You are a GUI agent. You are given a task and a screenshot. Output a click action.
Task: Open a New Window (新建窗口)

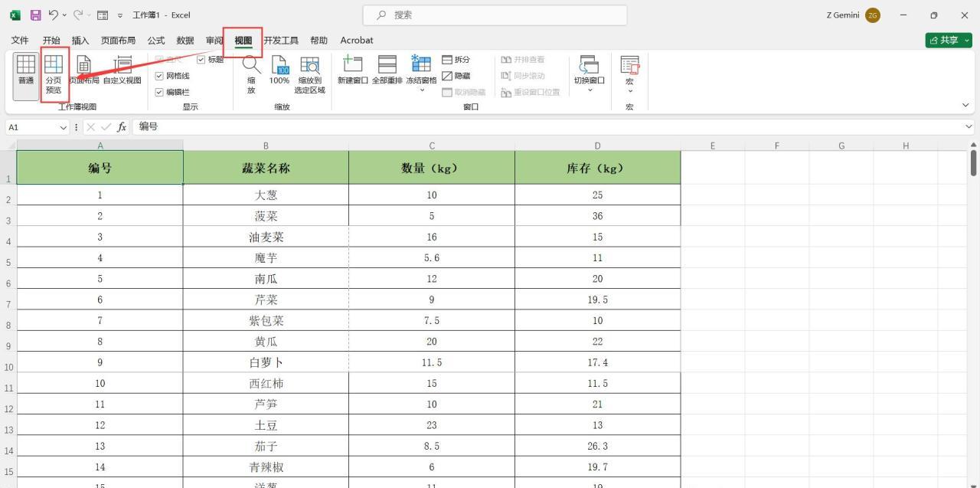[x=353, y=70]
